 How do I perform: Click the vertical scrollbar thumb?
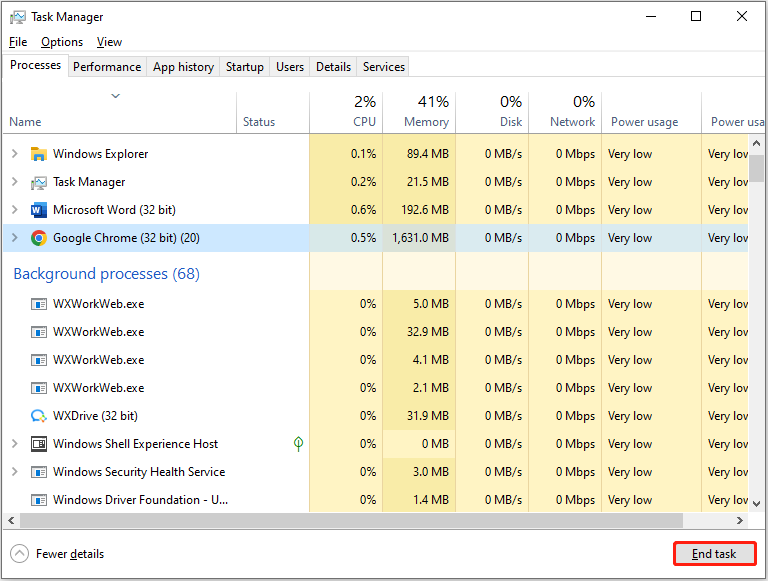(x=756, y=168)
